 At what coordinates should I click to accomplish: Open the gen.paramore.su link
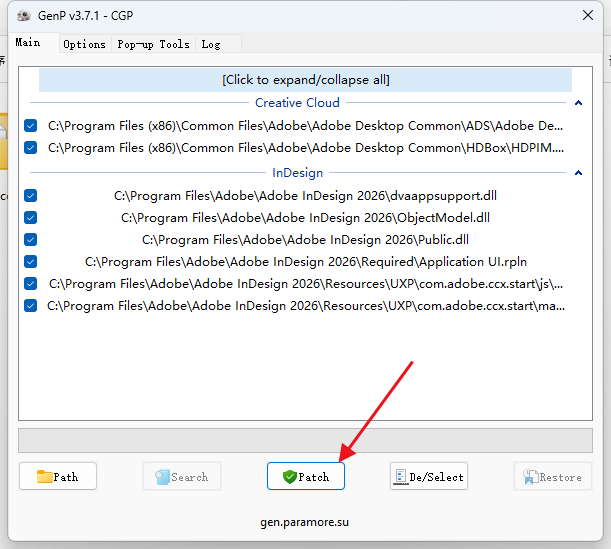click(304, 522)
